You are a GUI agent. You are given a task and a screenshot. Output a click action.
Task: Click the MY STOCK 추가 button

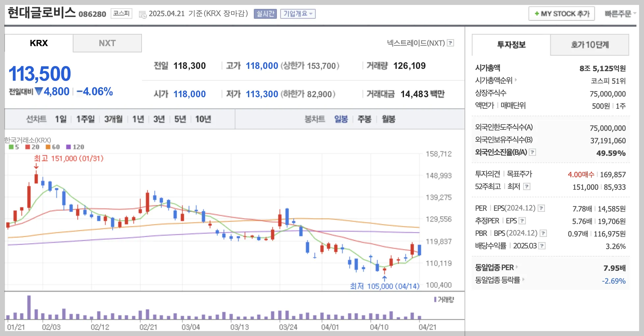(562, 14)
